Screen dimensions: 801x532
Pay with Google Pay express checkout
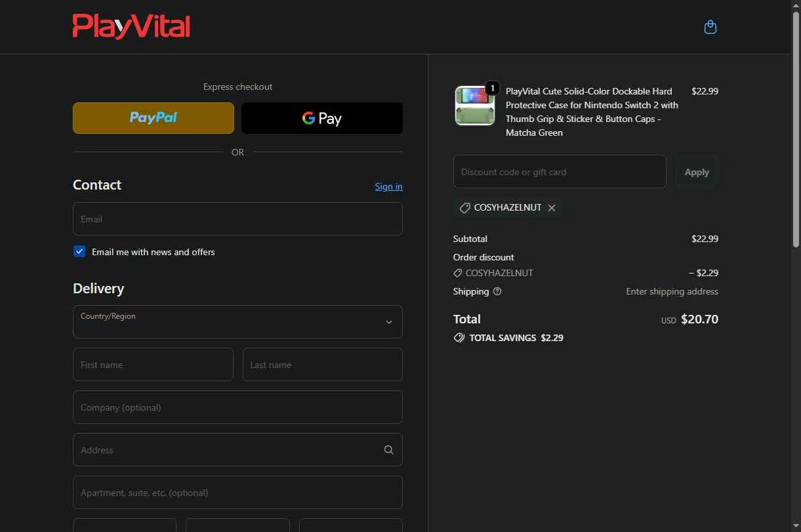[x=322, y=118]
